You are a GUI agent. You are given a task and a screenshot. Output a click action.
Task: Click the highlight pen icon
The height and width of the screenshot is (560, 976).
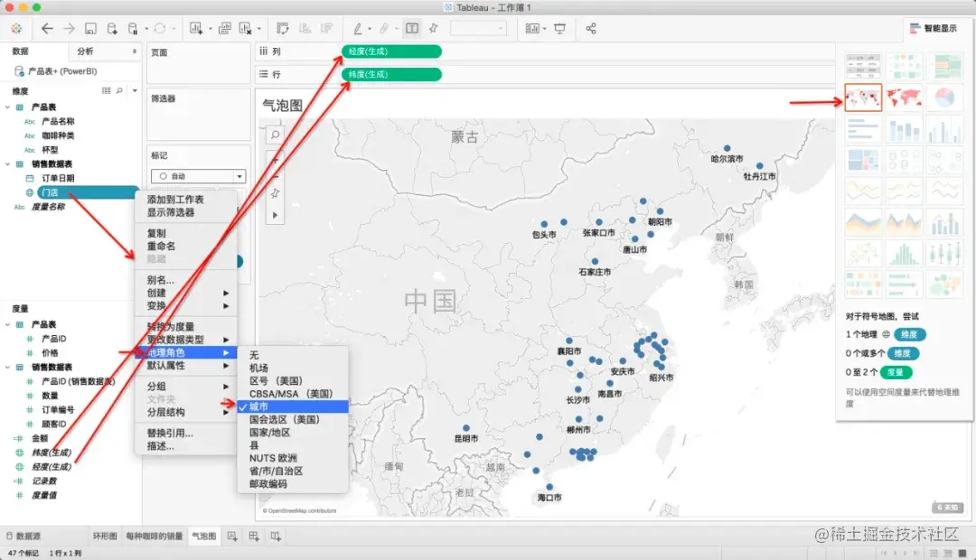(357, 29)
